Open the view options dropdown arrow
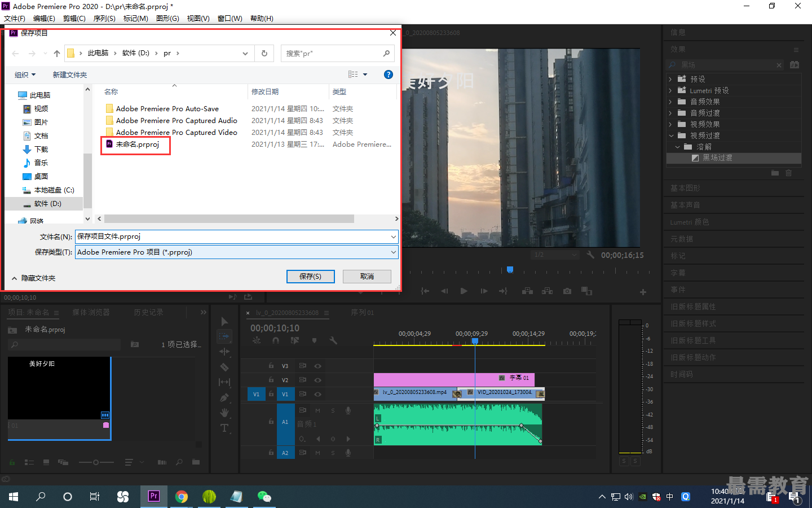 coord(365,75)
